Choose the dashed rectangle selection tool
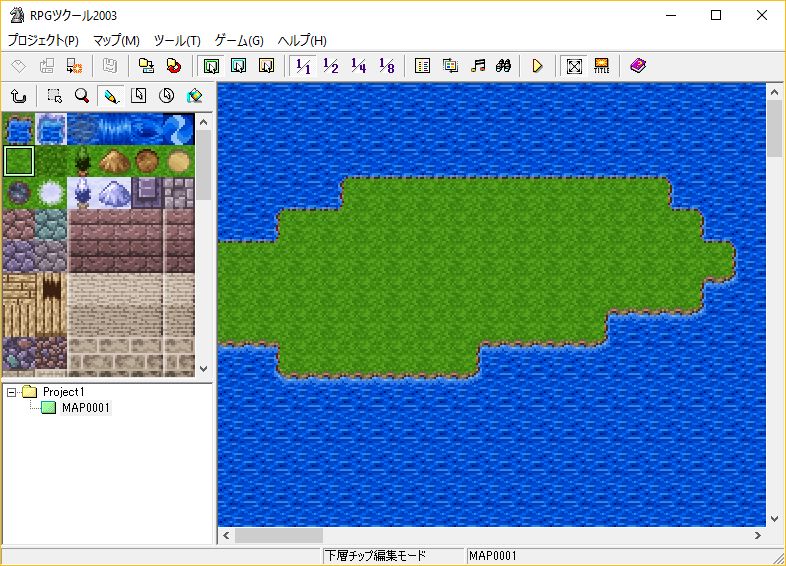The width and height of the screenshot is (786, 566). coord(54,96)
